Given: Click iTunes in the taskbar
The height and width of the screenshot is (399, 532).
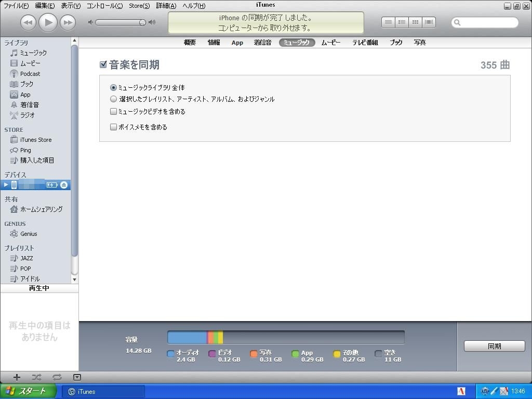Looking at the screenshot, I should coord(103,392).
